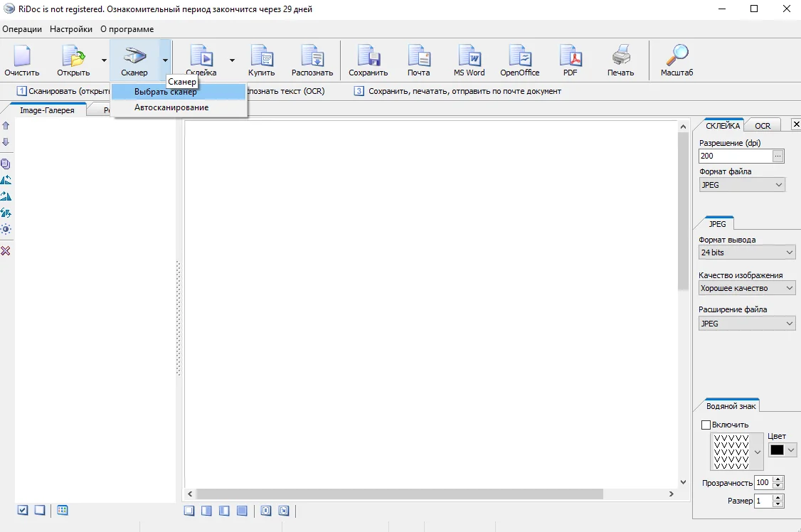This screenshot has height=532, width=801.
Task: Expand the Склейка button dropdown arrow
Action: (232, 60)
